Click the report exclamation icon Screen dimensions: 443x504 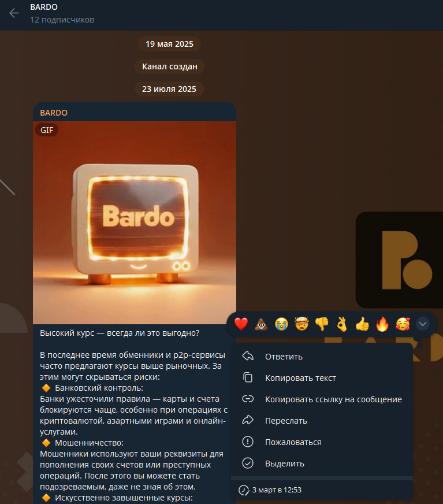click(x=248, y=442)
